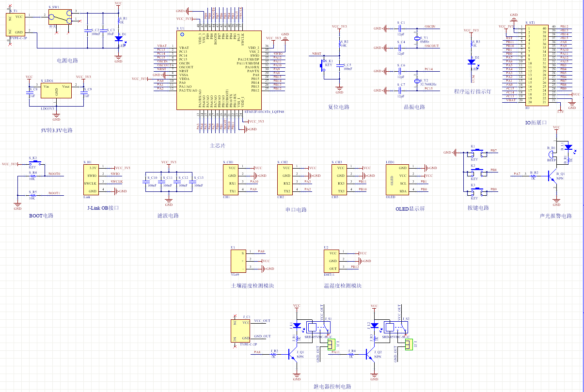Click the 串口电路 section title
This screenshot has height=392, width=584.
point(296,210)
